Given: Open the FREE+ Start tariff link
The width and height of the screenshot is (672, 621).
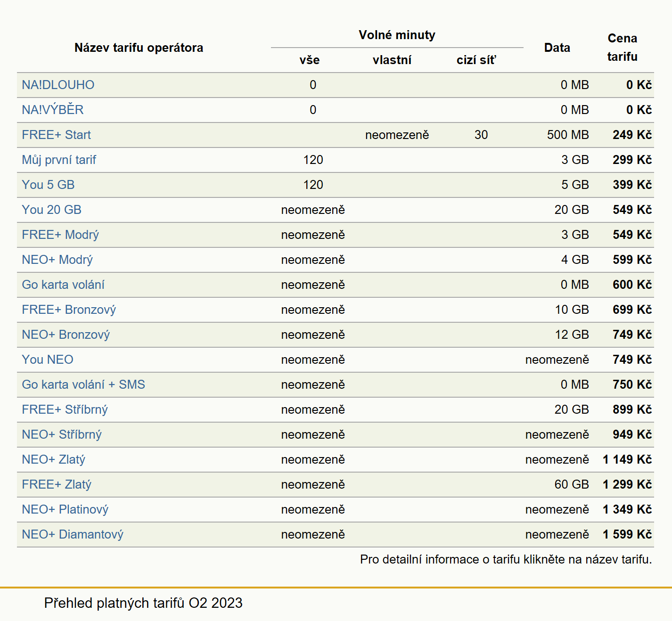Looking at the screenshot, I should (x=56, y=135).
